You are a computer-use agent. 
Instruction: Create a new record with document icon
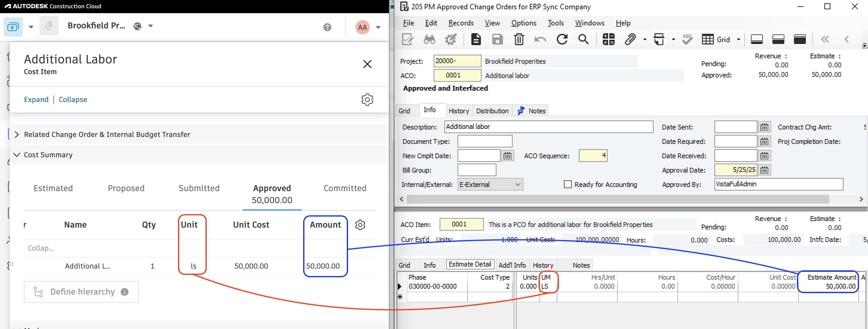[476, 39]
